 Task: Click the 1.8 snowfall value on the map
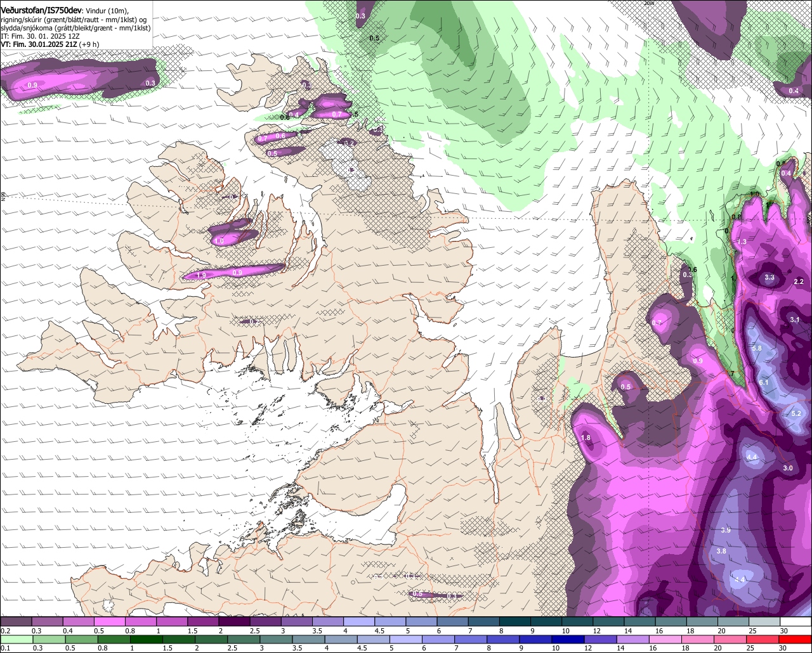[x=586, y=437]
